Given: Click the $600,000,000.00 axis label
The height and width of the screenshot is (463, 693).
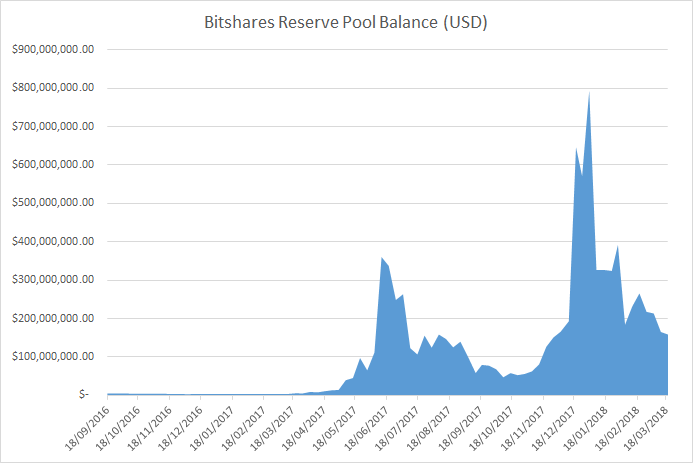Looking at the screenshot, I should click(53, 164).
